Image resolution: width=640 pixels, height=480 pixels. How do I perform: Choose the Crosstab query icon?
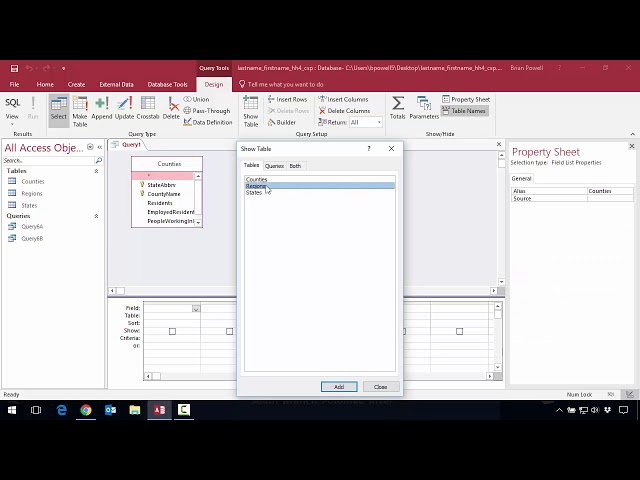(148, 108)
